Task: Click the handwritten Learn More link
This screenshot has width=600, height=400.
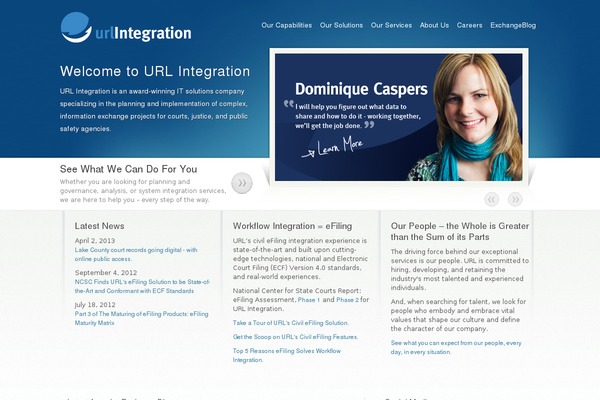Action: pos(332,147)
